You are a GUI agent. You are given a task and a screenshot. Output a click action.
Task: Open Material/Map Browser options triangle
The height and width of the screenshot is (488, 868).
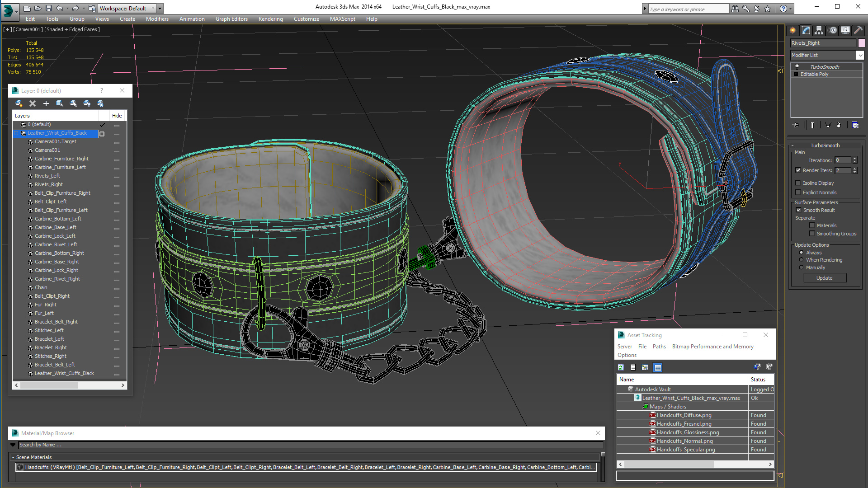(13, 445)
